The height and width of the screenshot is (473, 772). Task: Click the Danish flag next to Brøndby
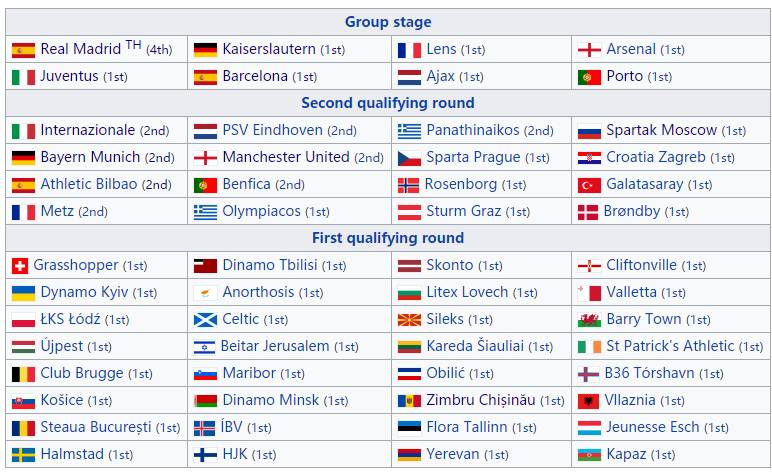pos(588,211)
